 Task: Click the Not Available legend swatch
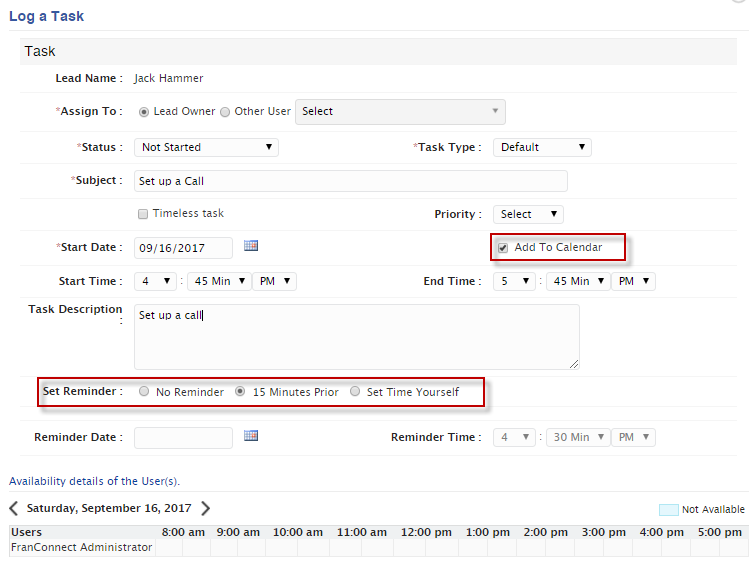(669, 510)
